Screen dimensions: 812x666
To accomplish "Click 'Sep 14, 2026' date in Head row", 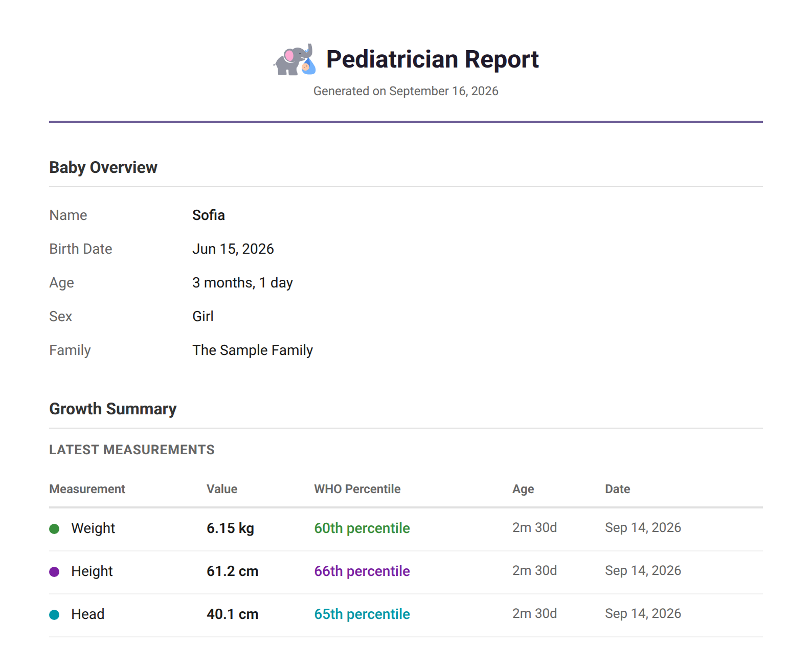I will 643,613.
